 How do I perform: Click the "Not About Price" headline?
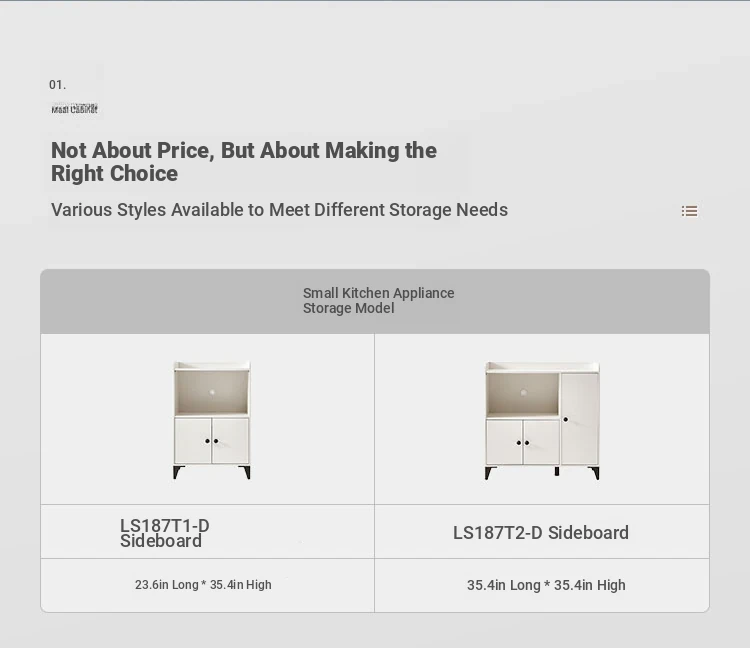tap(244, 162)
